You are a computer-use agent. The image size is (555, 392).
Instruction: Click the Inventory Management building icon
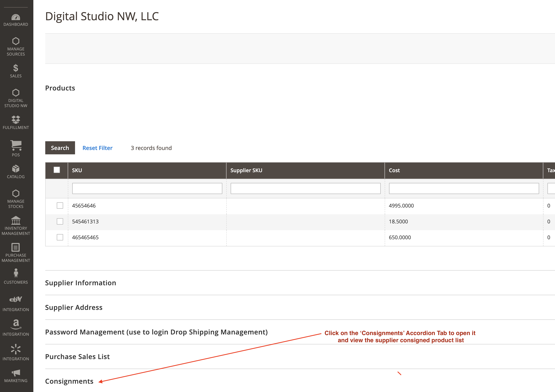(x=16, y=221)
